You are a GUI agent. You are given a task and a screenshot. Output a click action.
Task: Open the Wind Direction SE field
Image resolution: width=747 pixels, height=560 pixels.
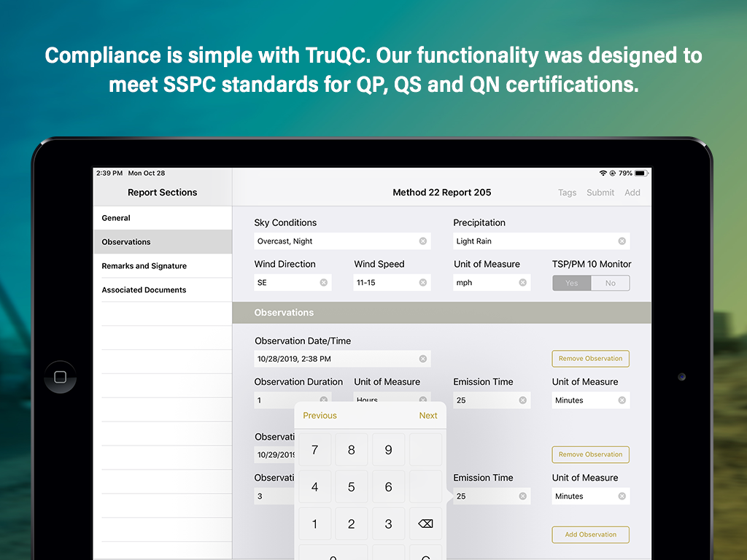[293, 282]
